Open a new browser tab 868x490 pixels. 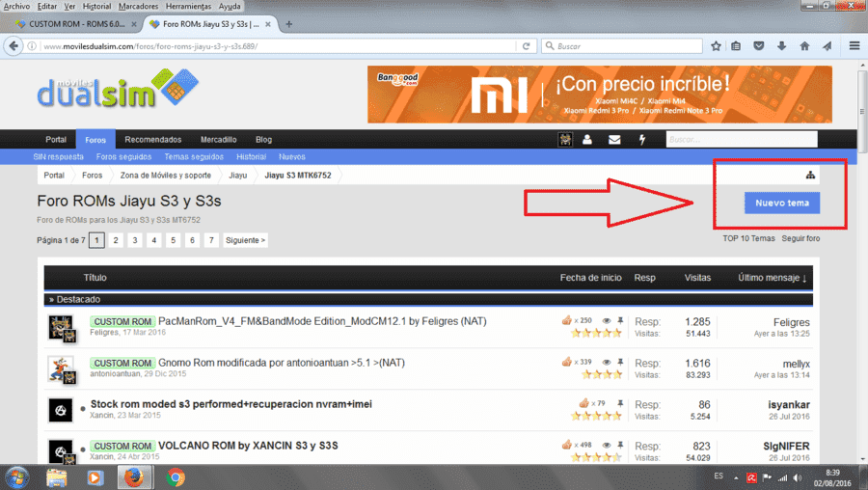point(289,24)
